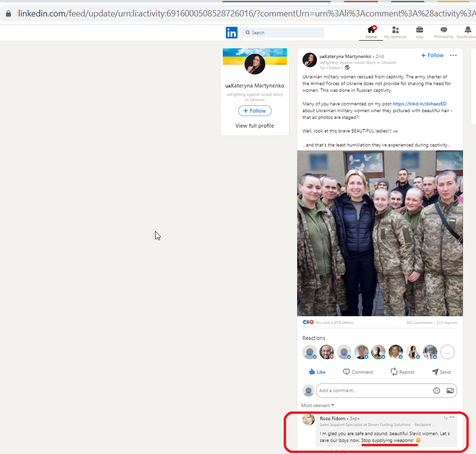Open options menu on Roza Fidom's comment
Viewport: 476px width, 454px height.
coord(452,417)
